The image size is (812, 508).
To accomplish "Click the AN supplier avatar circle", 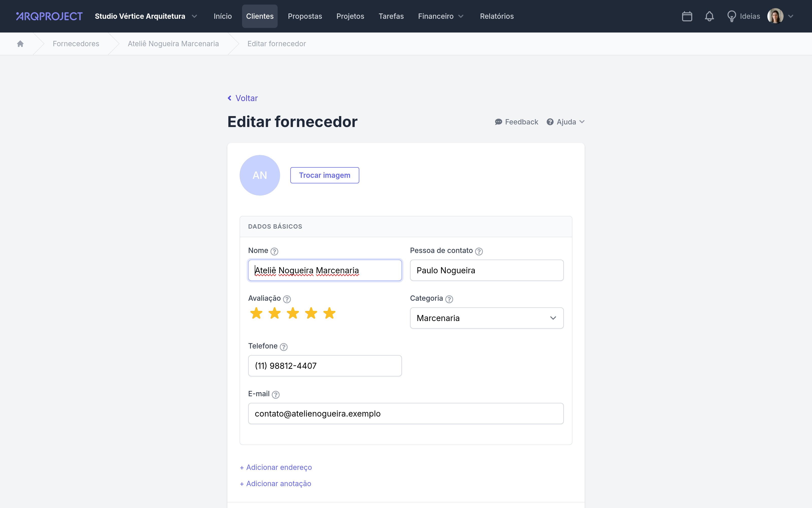I will tap(260, 175).
